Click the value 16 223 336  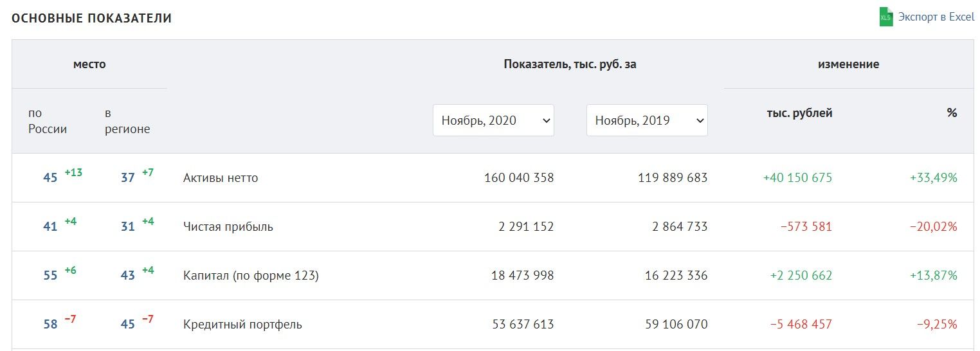[x=676, y=276]
